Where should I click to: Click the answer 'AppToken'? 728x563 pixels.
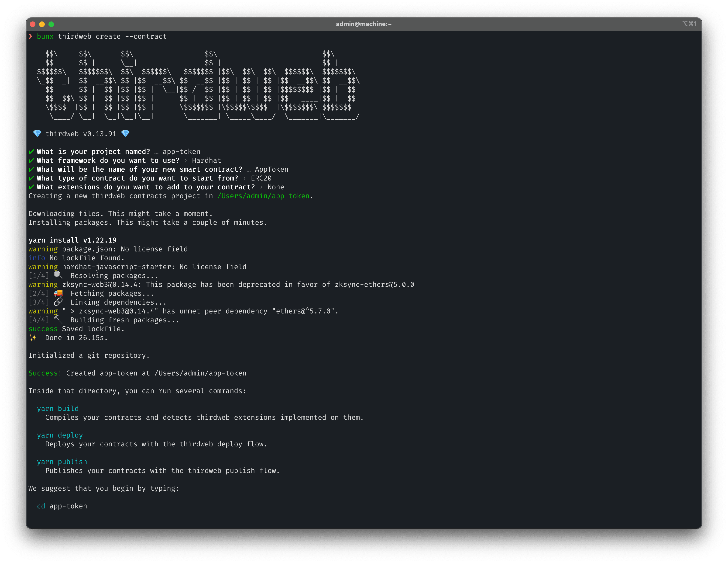tap(272, 169)
